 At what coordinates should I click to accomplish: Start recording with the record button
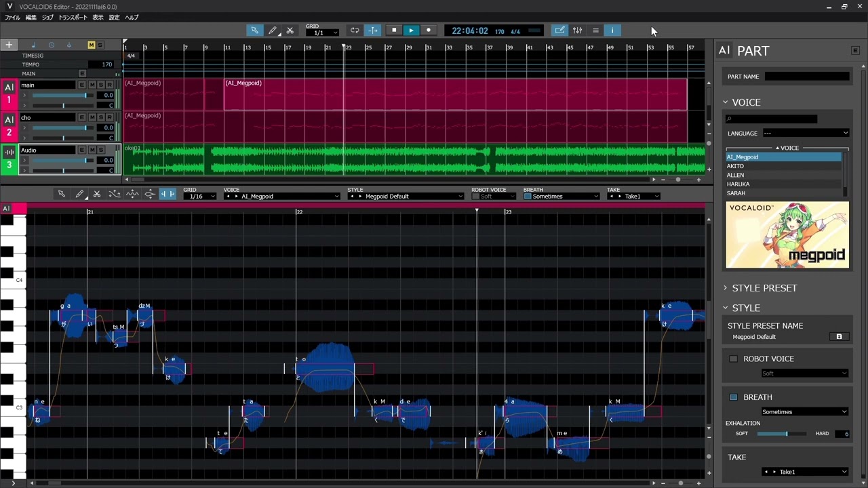429,30
